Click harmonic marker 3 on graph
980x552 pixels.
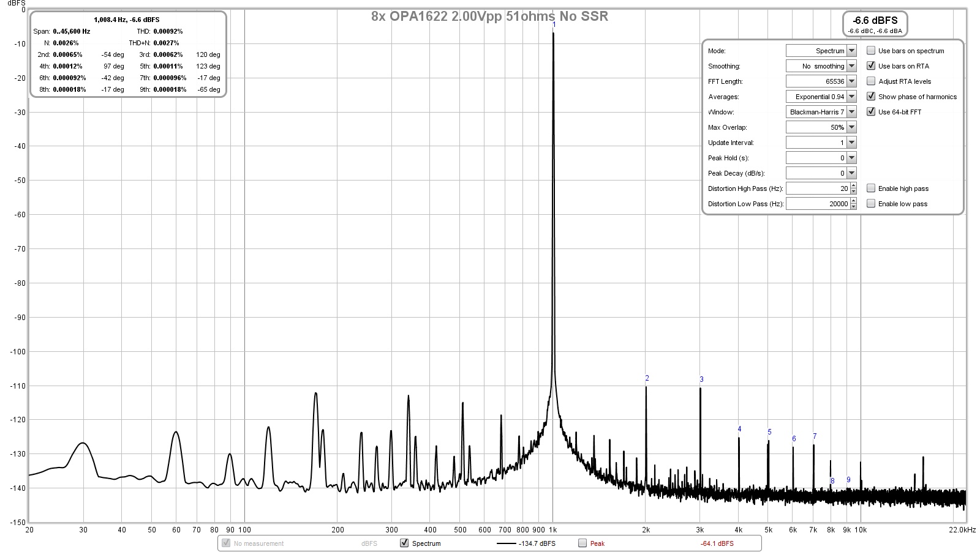[701, 379]
